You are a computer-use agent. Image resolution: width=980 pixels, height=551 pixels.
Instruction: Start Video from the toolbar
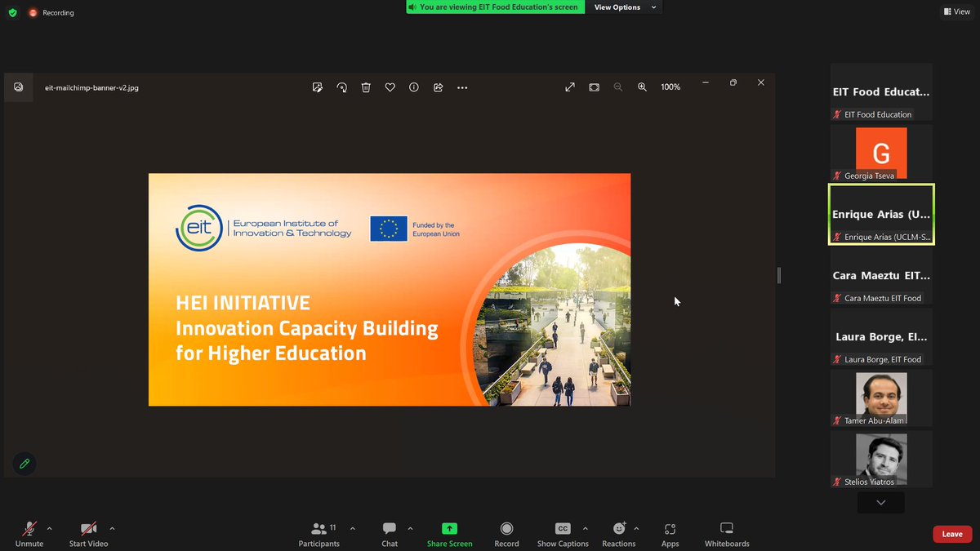tap(88, 534)
